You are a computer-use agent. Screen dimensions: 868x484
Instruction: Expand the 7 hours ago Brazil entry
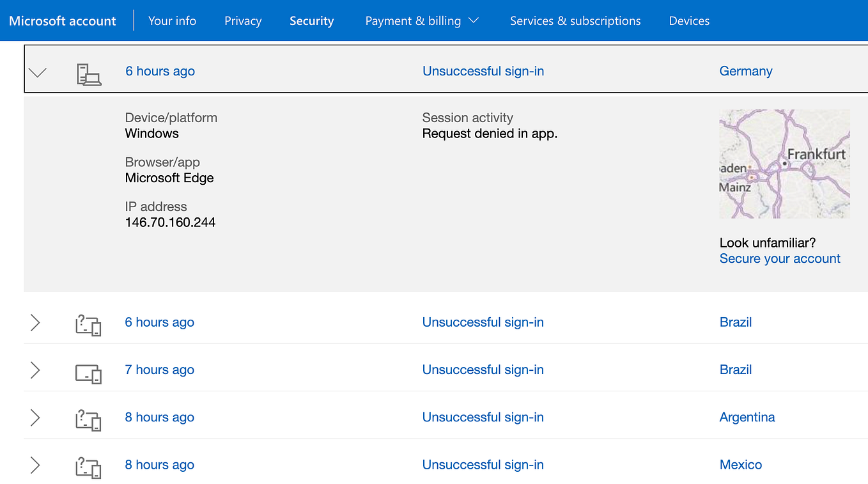[35, 370]
